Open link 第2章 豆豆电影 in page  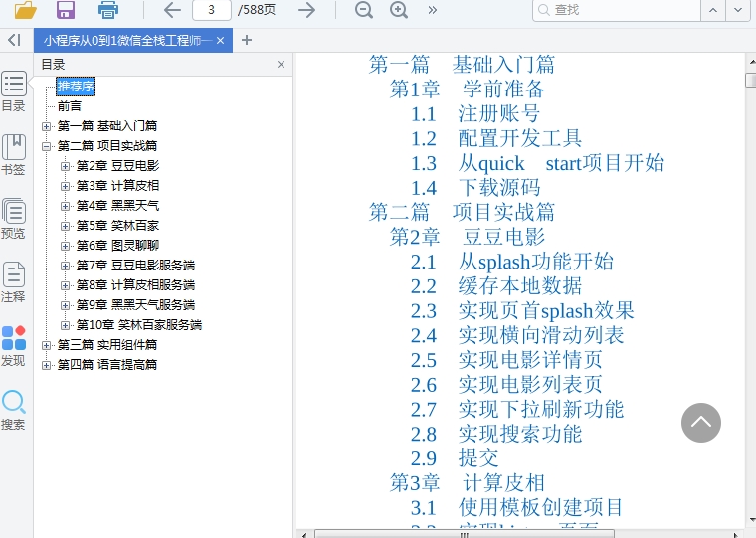click(468, 237)
